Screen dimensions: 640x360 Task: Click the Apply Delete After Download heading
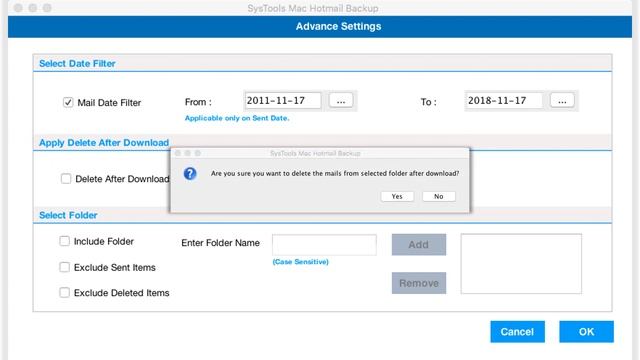coord(104,143)
